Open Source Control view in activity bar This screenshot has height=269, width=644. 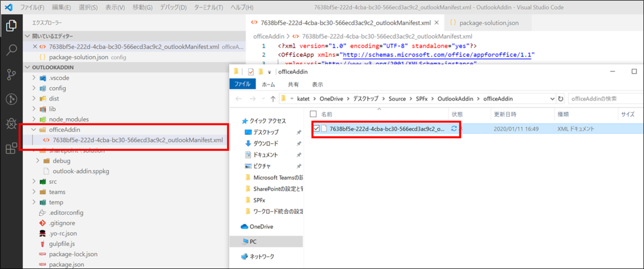click(11, 75)
